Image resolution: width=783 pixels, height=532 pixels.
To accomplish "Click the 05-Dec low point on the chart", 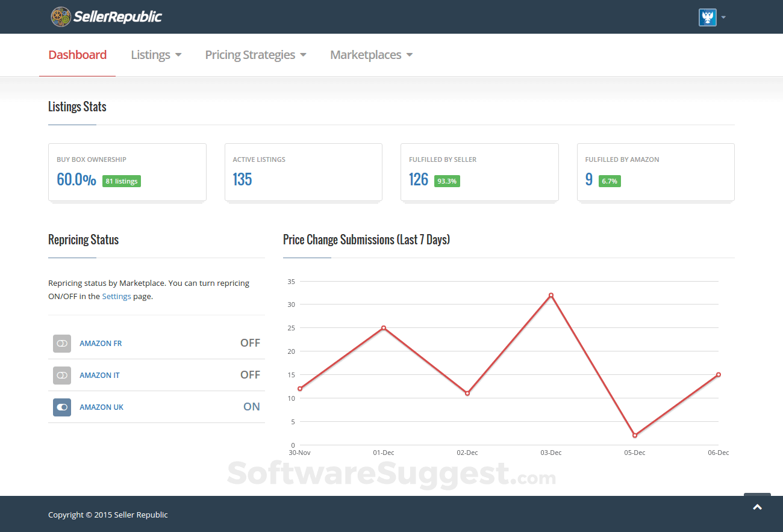I will point(634,434).
